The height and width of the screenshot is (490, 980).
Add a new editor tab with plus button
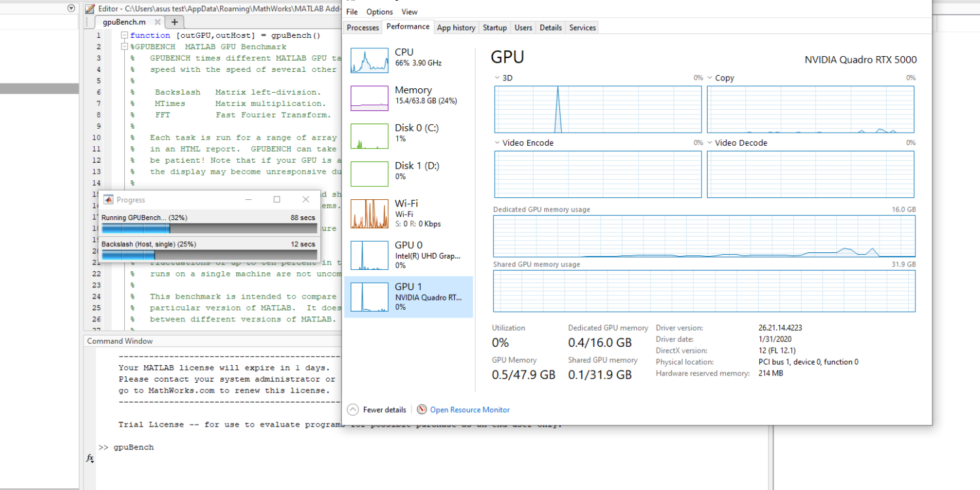pos(174,22)
